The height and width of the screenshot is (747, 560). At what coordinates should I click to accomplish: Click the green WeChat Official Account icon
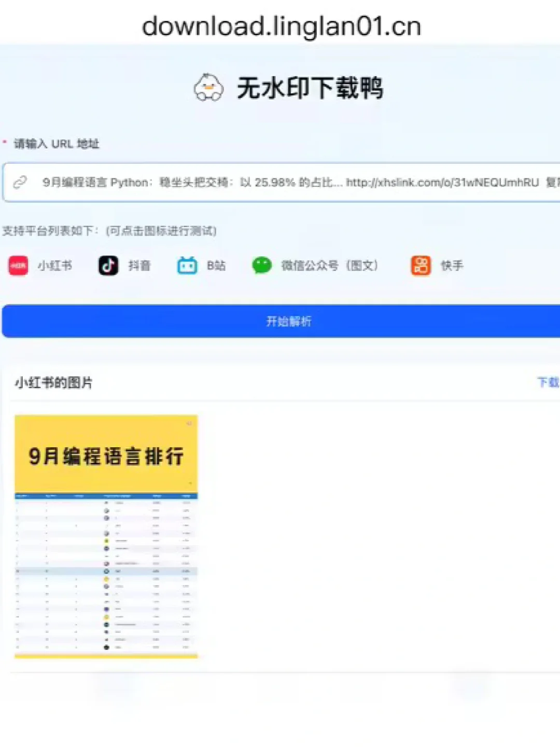262,266
